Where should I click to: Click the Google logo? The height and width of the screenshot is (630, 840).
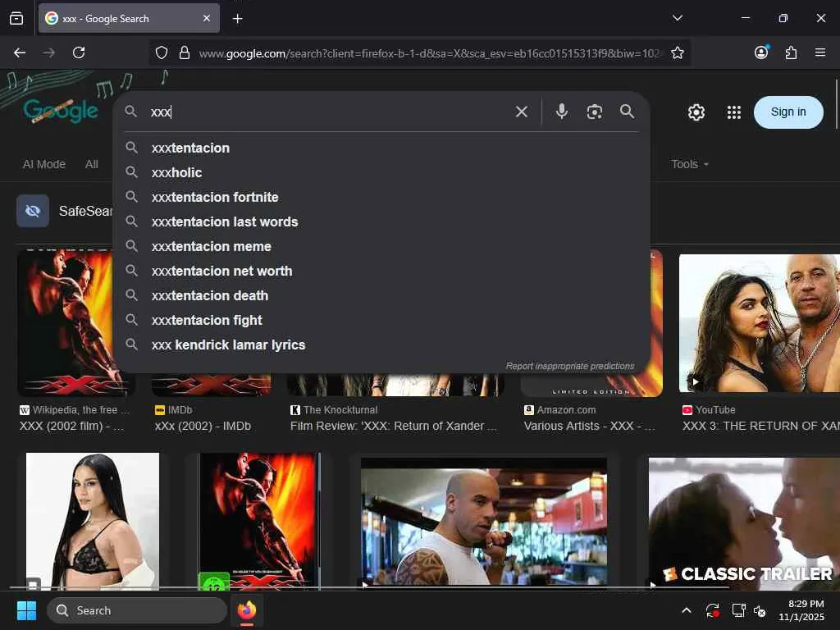point(60,111)
